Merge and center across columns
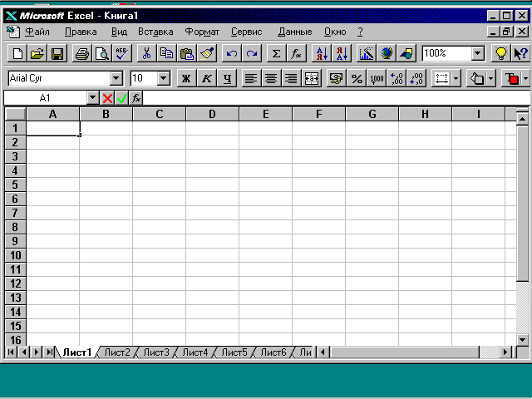532x399 pixels. tap(312, 79)
